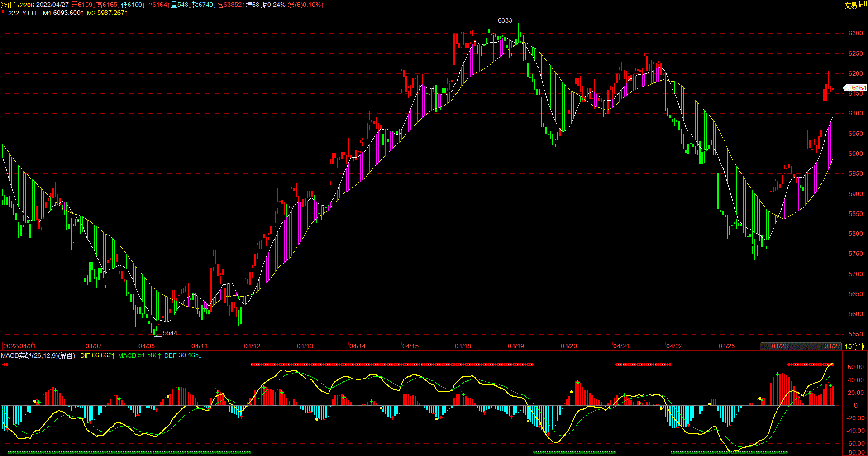This screenshot has width=868, height=456.
Task: Click the 04/25 date on time axis
Action: pyautogui.click(x=727, y=346)
